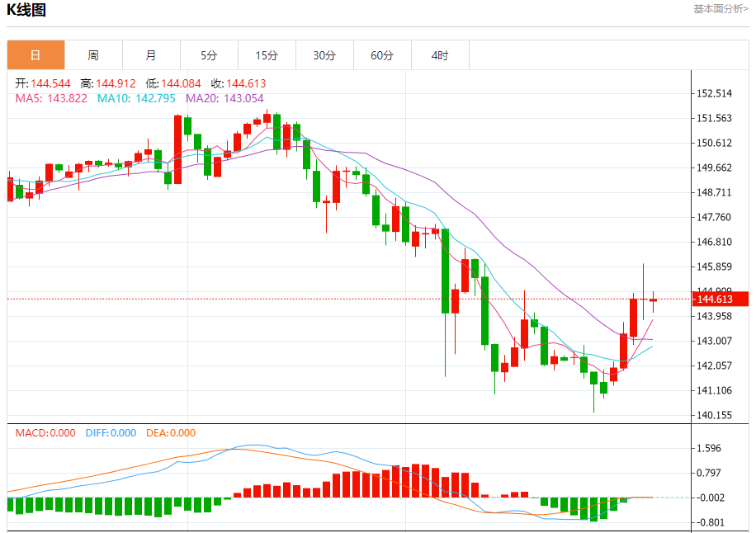Click the 148.711 price axis label
The width and height of the screenshot is (756, 533).
(715, 192)
